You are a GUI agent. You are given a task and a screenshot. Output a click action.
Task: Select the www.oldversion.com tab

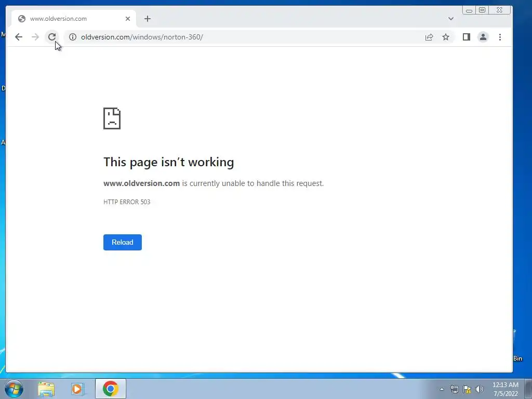coord(74,19)
